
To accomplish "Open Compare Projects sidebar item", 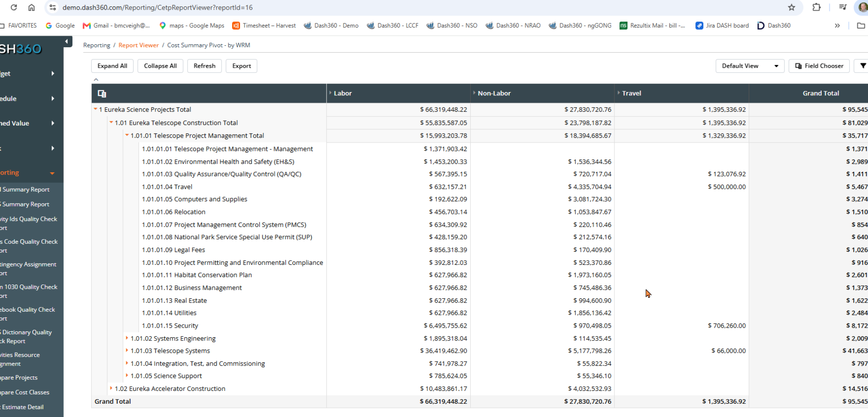I will [x=19, y=378].
